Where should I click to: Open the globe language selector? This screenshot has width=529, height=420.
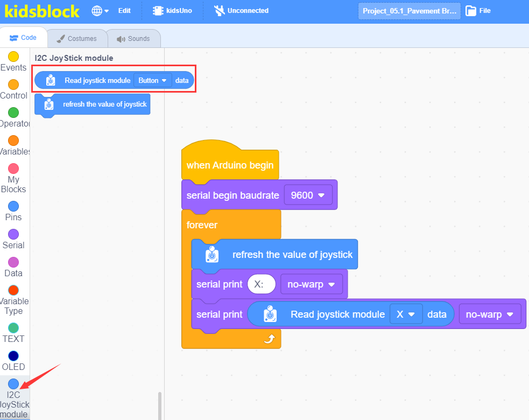100,11
